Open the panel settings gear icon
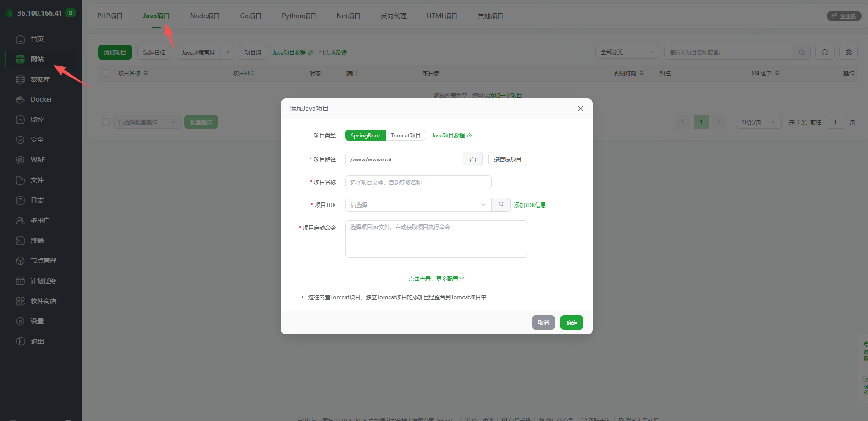868x421 pixels. click(848, 52)
